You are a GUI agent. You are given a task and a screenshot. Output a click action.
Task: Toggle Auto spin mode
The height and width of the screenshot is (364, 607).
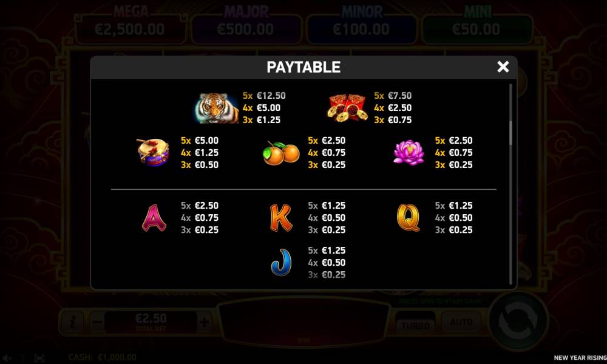[461, 322]
